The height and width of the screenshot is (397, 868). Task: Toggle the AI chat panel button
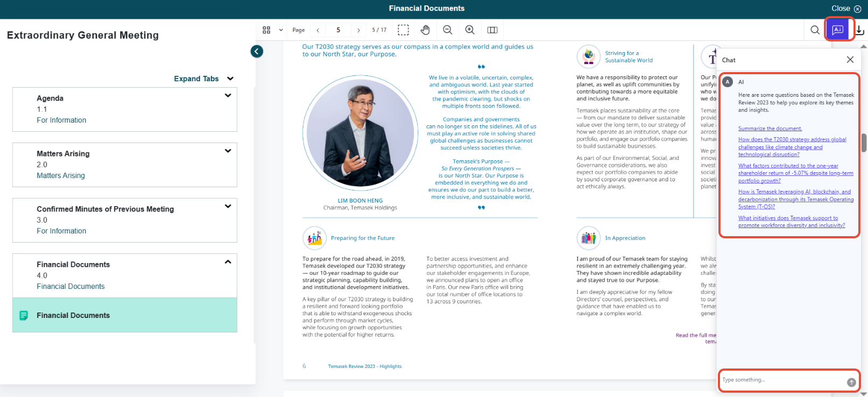pyautogui.click(x=838, y=30)
